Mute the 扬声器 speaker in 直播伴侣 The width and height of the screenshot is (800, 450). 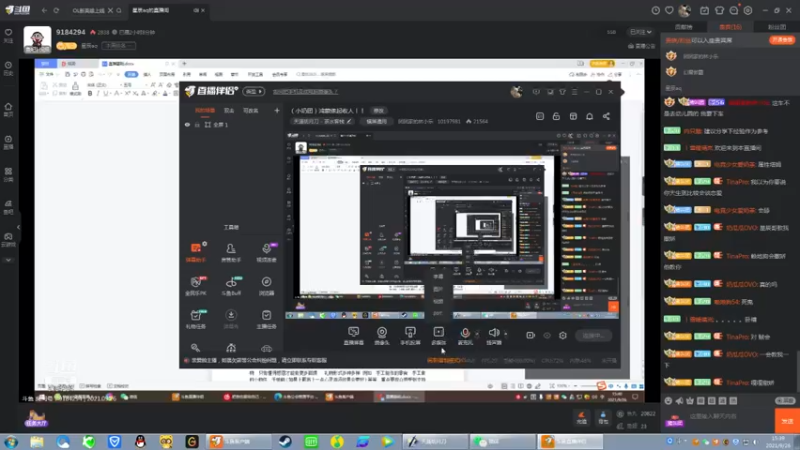tap(494, 336)
